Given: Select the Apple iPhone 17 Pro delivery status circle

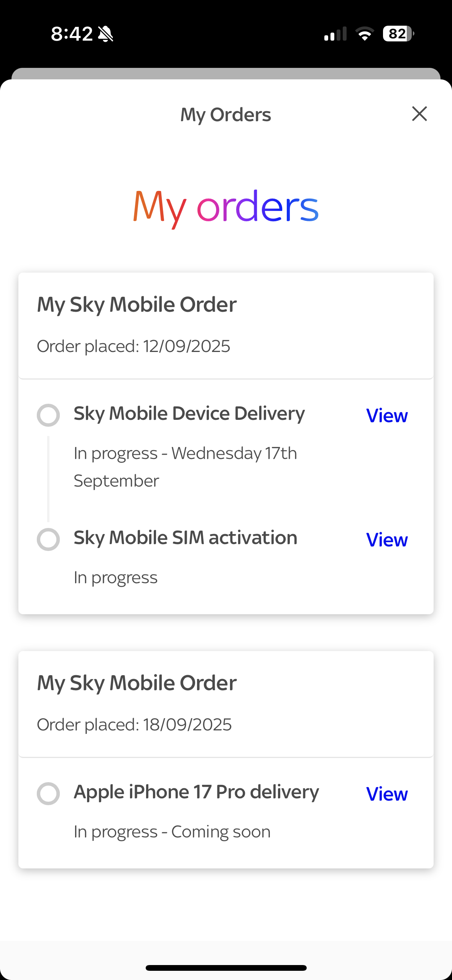Looking at the screenshot, I should [x=48, y=793].
